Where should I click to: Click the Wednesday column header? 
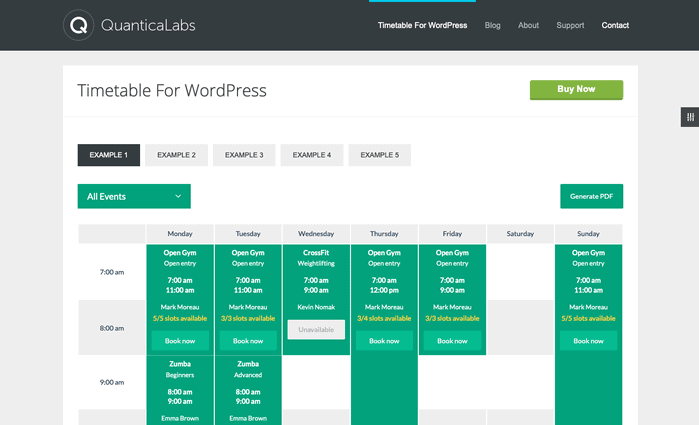(316, 234)
